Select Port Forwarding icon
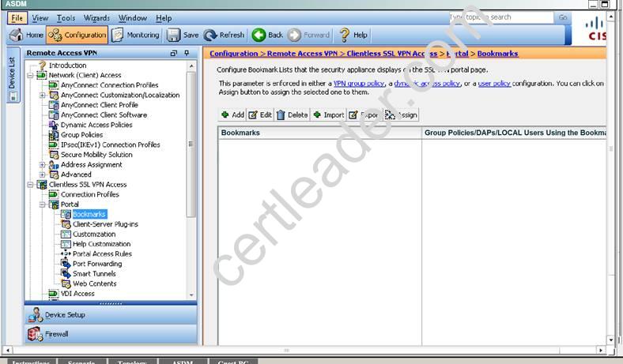 [66, 264]
